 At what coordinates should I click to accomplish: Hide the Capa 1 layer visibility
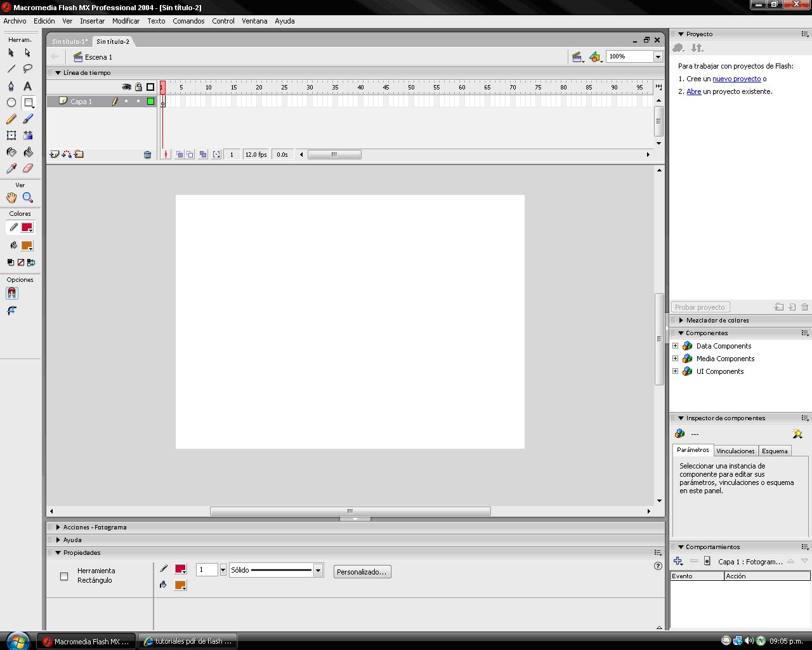[126, 101]
